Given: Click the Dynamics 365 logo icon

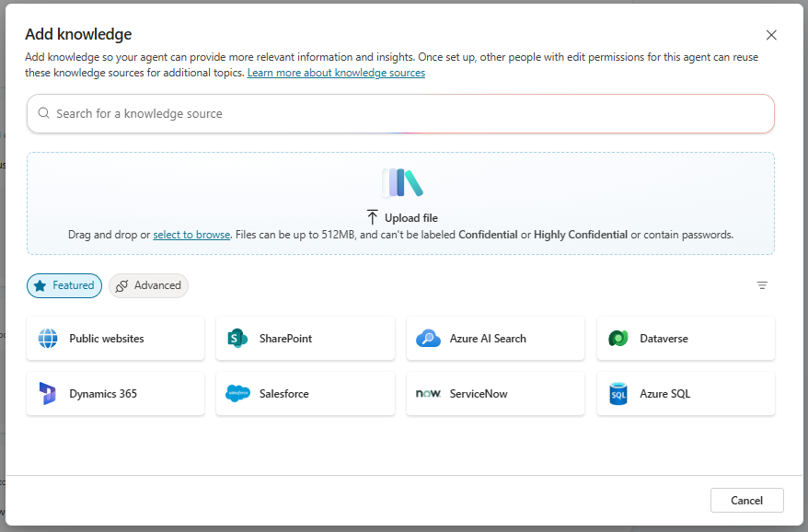Looking at the screenshot, I should point(48,394).
